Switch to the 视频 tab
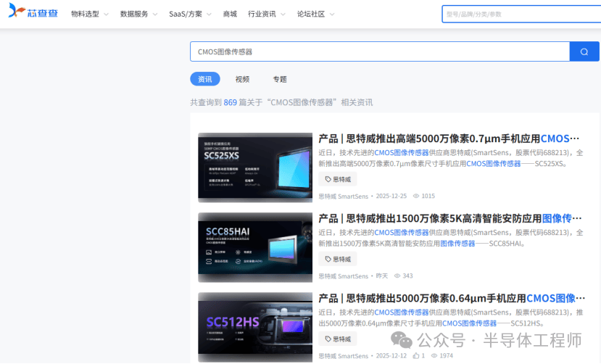 (x=242, y=79)
